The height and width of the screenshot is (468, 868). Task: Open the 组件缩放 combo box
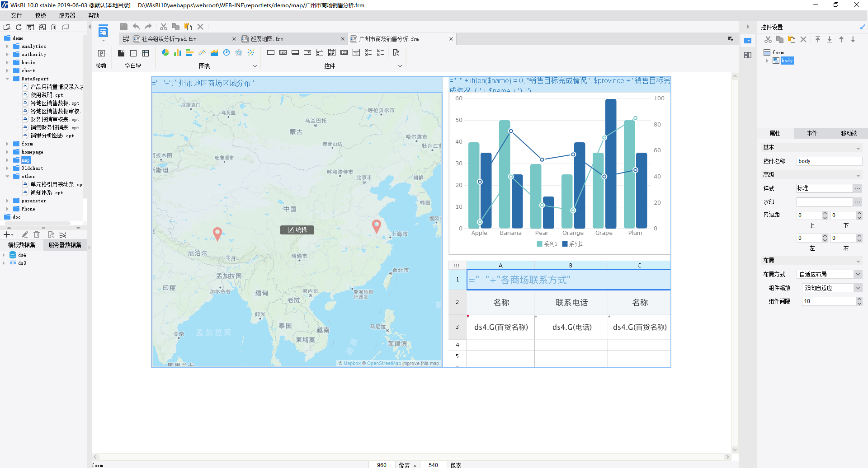[x=858, y=288]
